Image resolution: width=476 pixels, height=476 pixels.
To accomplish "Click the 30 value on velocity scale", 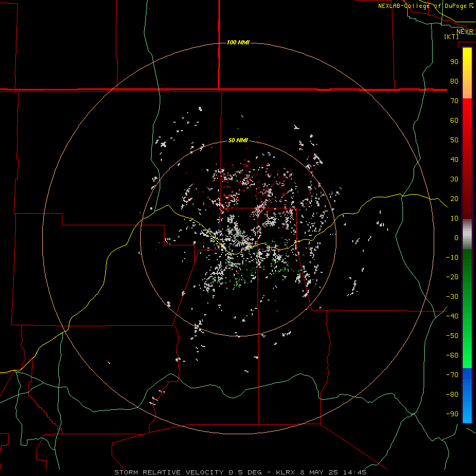I will tap(454, 179).
